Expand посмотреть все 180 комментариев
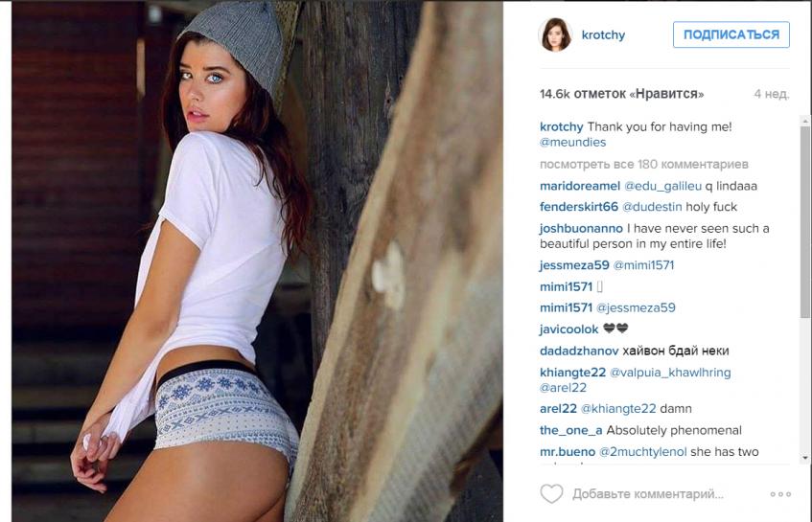Screen dimensions: 812x522 643,165
